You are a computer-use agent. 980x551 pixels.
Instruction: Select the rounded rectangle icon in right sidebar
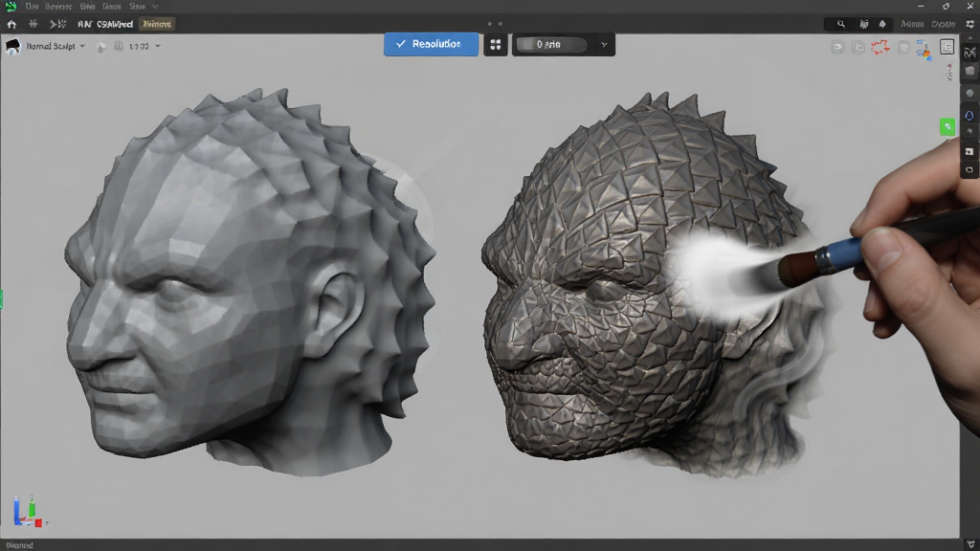(x=969, y=170)
